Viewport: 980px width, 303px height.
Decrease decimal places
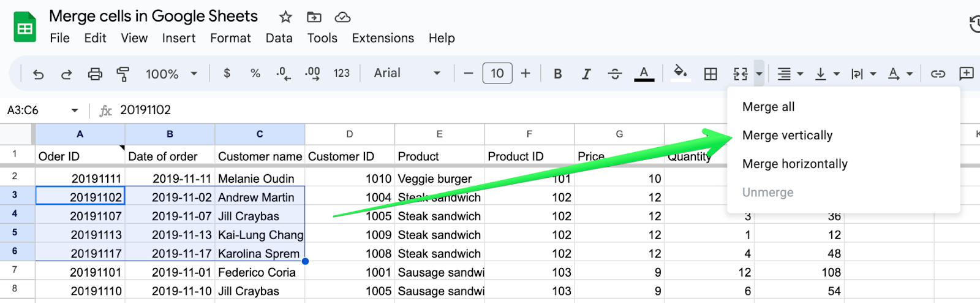[x=284, y=74]
